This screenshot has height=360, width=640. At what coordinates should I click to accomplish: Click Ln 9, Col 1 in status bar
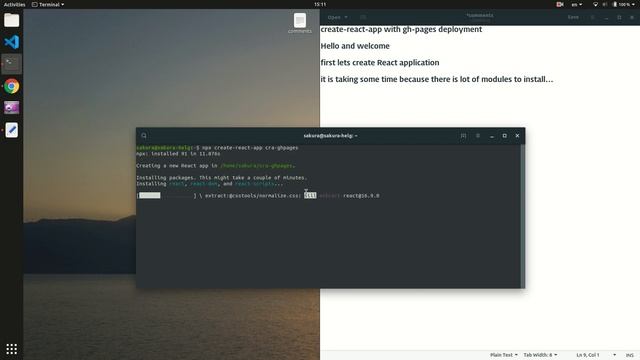tap(588, 355)
